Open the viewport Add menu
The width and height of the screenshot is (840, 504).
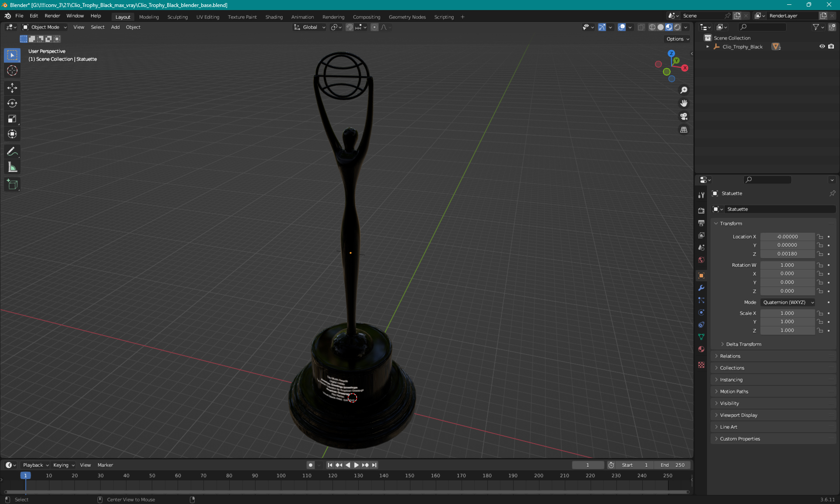pyautogui.click(x=115, y=27)
